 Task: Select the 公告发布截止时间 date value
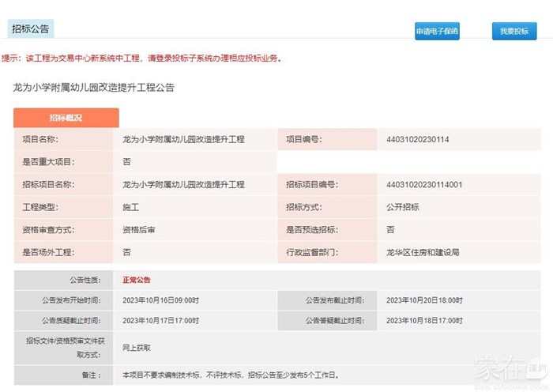coord(424,300)
